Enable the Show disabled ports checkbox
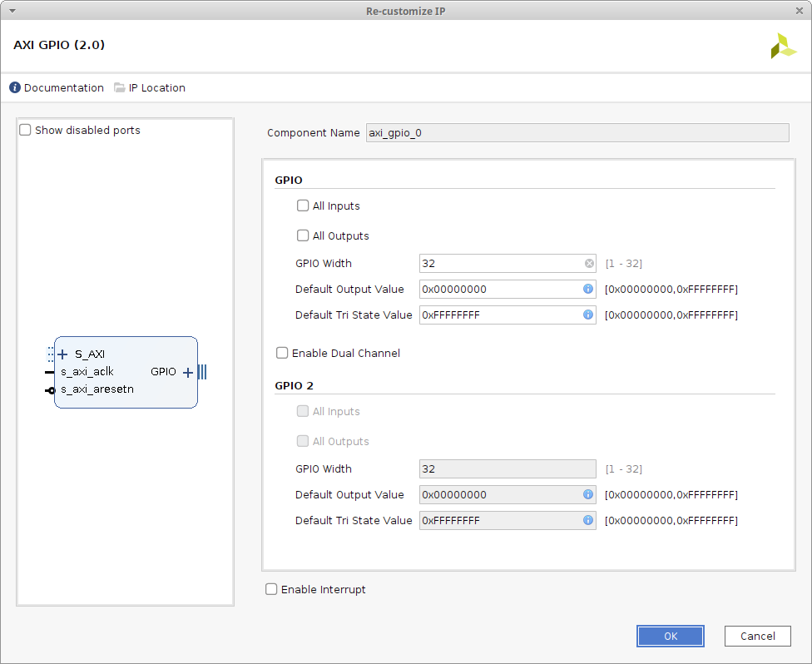812x664 pixels. pos(26,131)
